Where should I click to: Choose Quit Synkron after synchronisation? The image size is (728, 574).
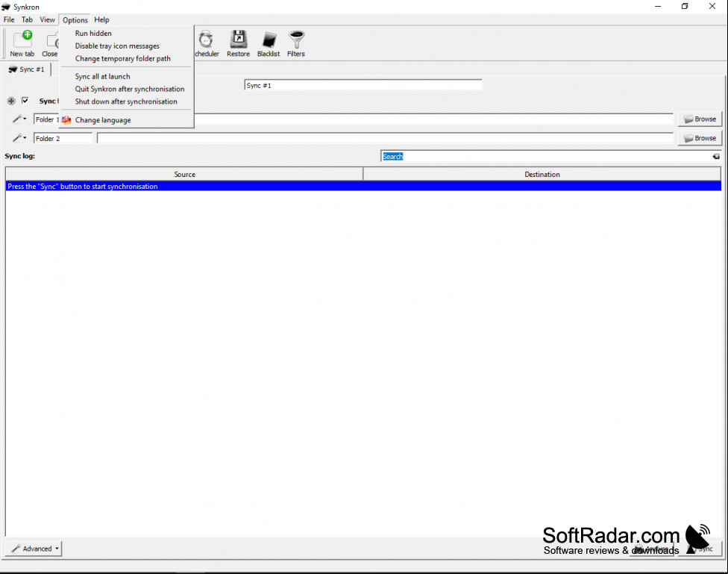[126, 89]
